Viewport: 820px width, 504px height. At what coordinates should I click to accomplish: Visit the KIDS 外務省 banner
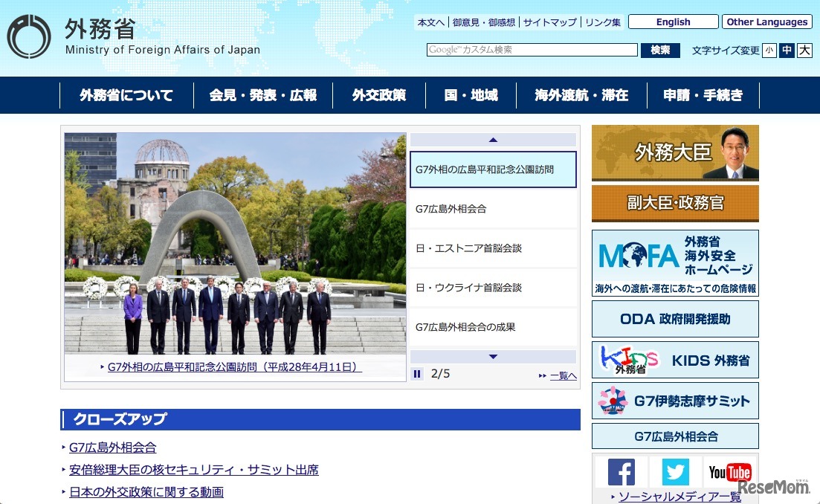coord(674,359)
